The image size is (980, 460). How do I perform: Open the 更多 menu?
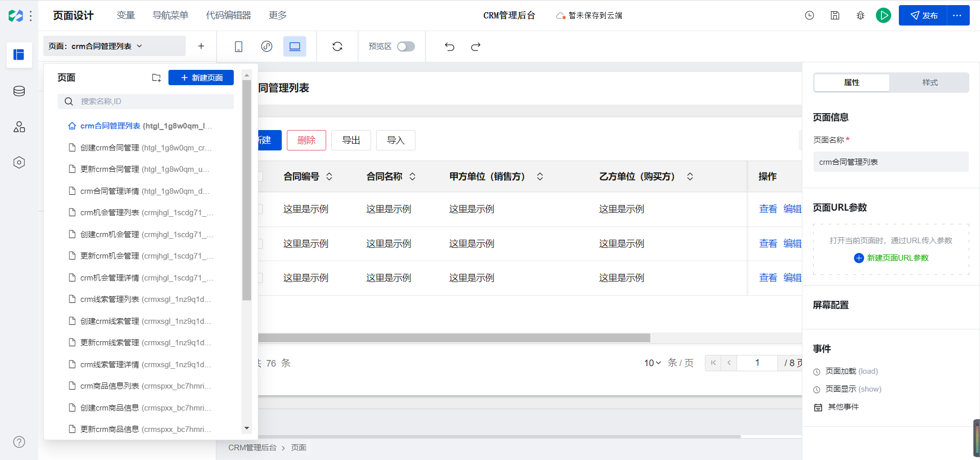pos(278,15)
